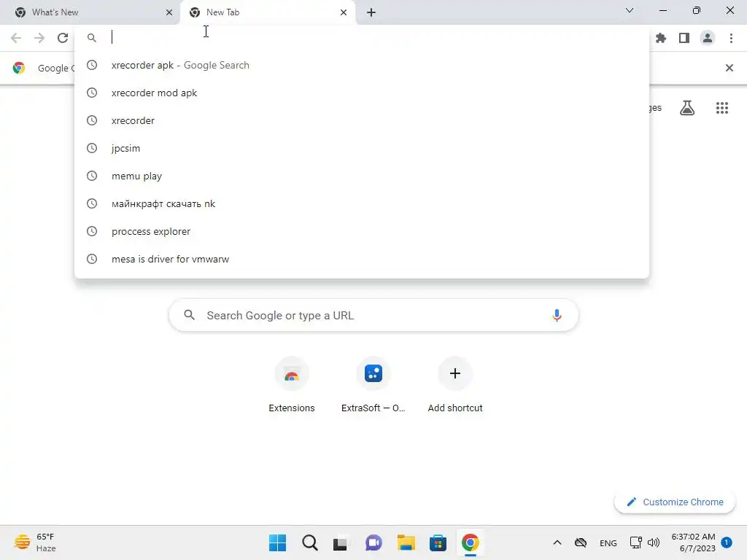Viewport: 747px width, 560px height.
Task: Click the Chrome taskbar icon
Action: coord(471,542)
